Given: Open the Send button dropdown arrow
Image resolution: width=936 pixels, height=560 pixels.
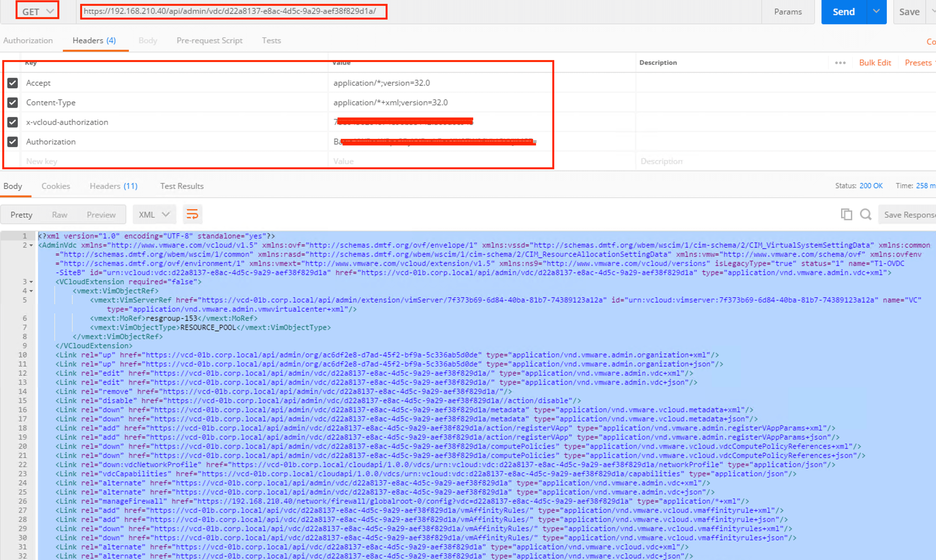Looking at the screenshot, I should [x=876, y=11].
